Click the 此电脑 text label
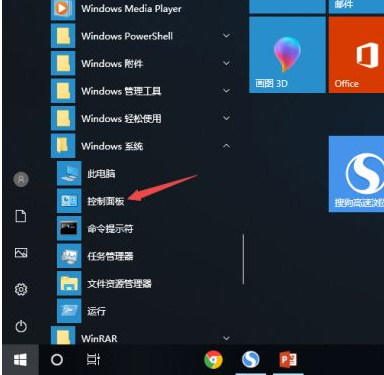This screenshot has height=375, width=384. tap(101, 173)
